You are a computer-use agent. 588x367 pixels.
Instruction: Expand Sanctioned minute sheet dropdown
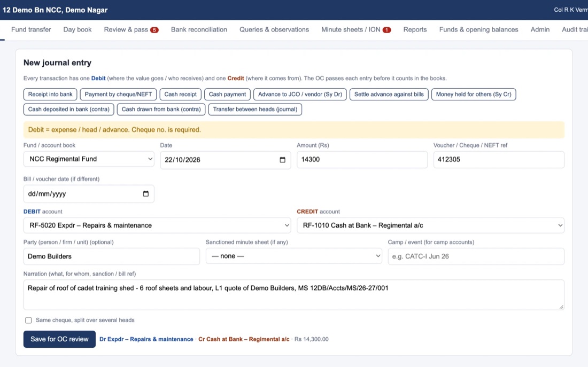[x=293, y=256]
